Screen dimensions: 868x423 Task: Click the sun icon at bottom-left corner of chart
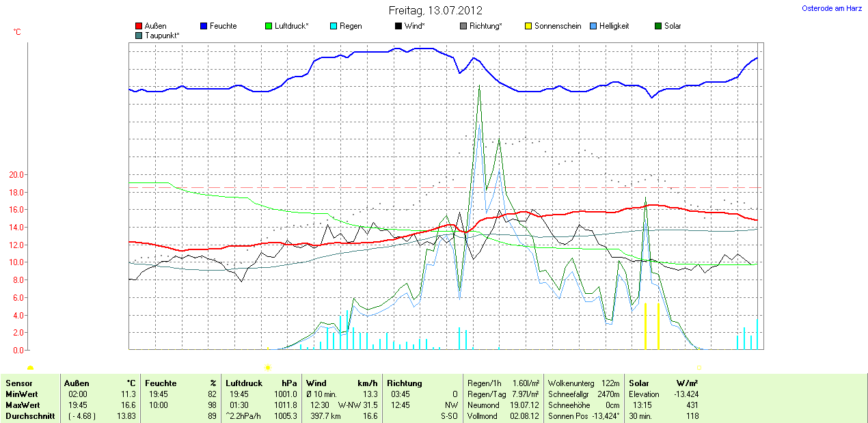click(31, 368)
